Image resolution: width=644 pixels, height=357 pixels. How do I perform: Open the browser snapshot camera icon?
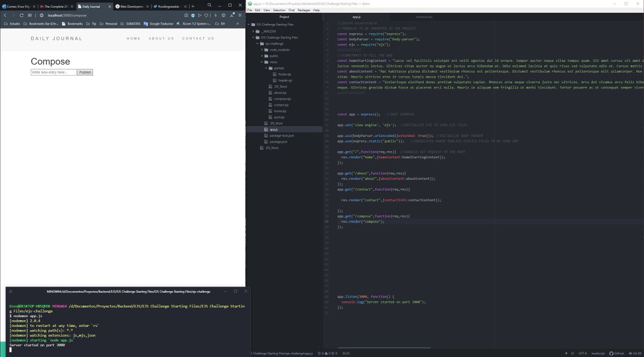click(187, 16)
